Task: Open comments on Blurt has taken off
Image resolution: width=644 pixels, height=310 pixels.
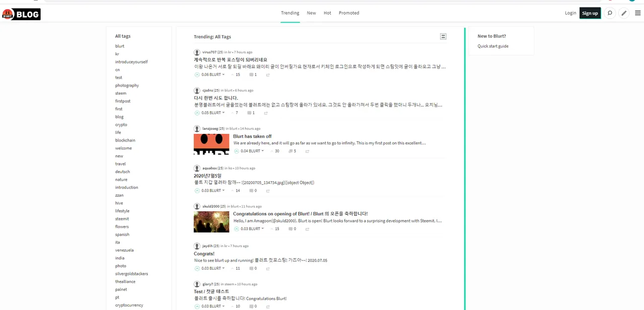Action: (x=290, y=151)
